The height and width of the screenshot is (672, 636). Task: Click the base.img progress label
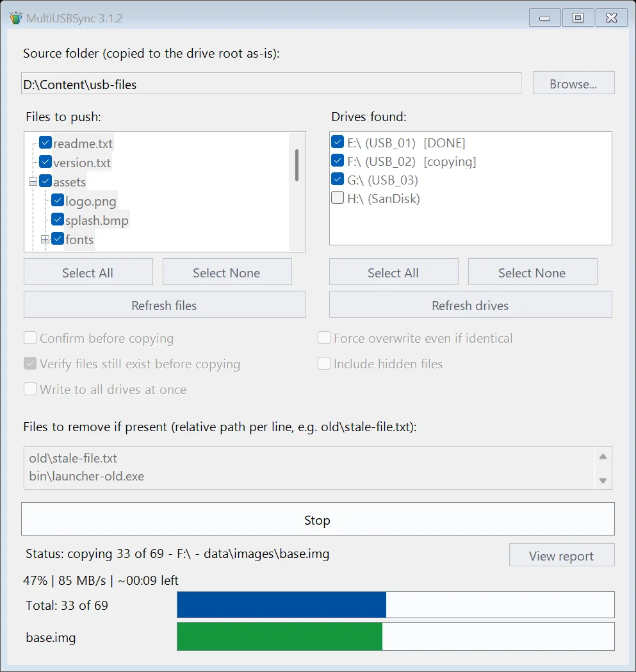[51, 637]
